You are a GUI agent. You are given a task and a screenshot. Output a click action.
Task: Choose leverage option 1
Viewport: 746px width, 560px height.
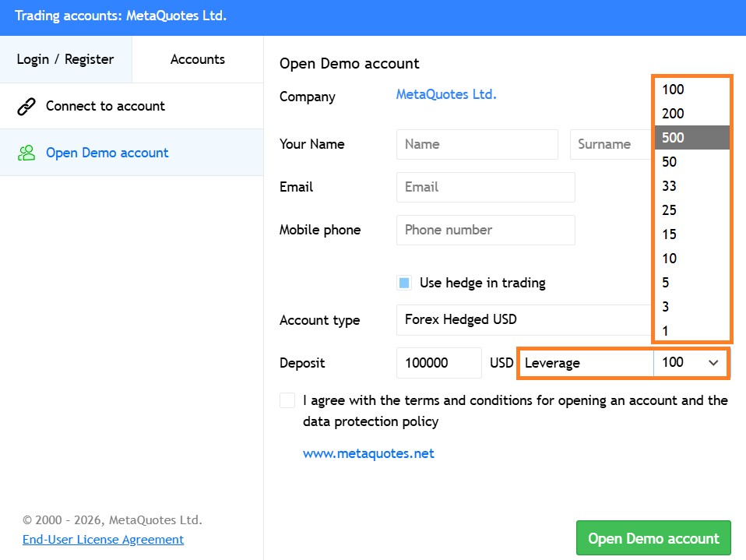691,331
